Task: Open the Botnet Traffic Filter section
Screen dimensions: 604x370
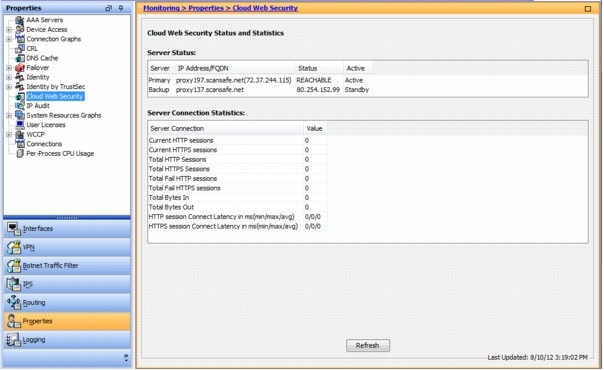Action: tap(67, 266)
